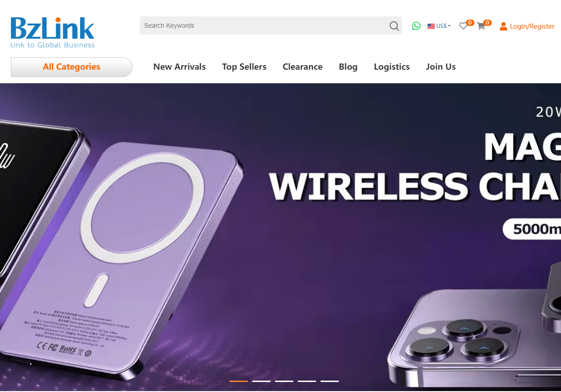Open the New Arrivals menu
561x392 pixels.
179,67
